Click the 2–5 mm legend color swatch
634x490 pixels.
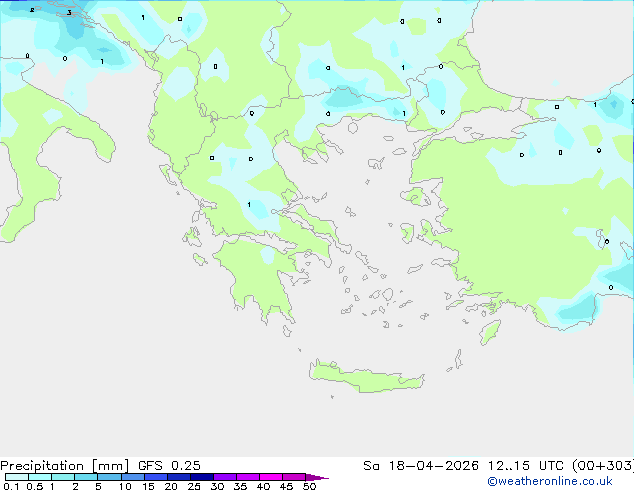tap(86, 477)
